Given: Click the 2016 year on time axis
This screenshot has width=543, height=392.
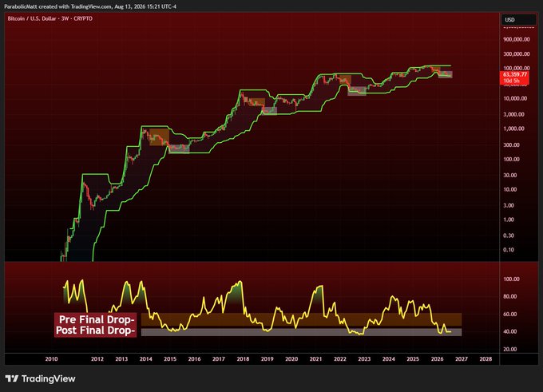Looking at the screenshot, I should point(194,358).
